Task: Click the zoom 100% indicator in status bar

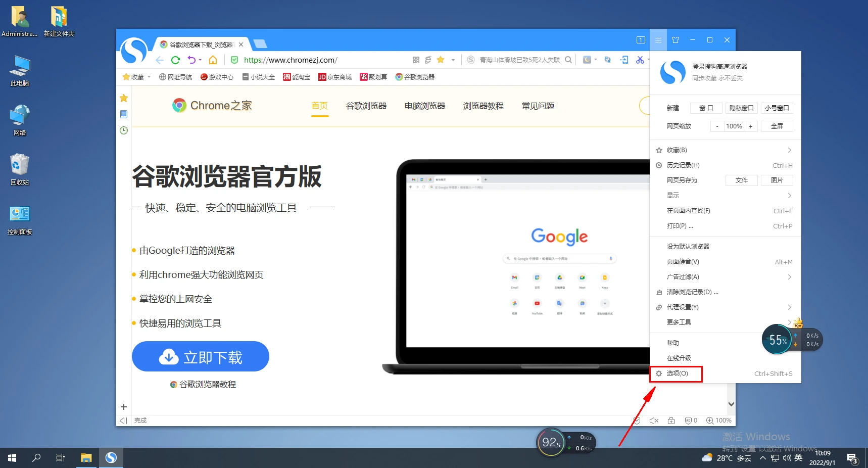Action: point(718,420)
